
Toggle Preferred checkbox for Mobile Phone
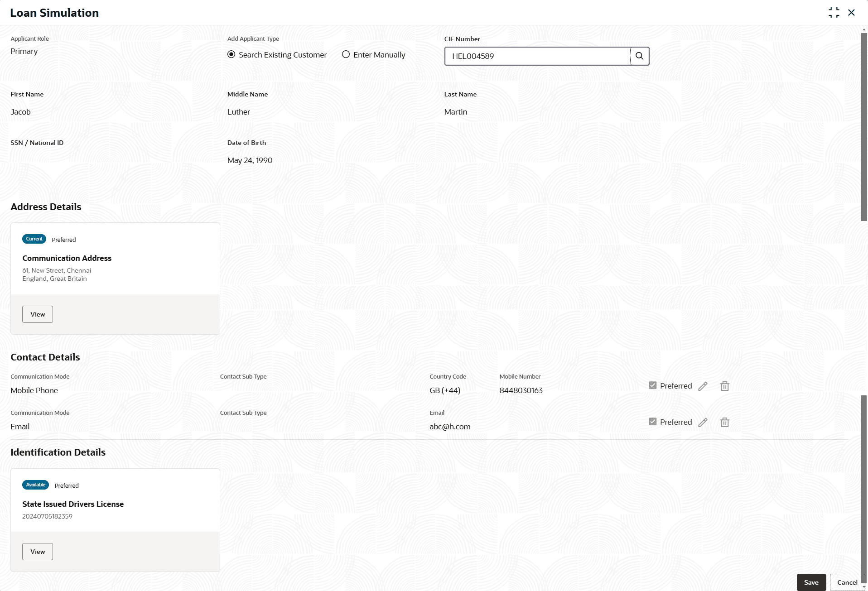[x=652, y=385]
